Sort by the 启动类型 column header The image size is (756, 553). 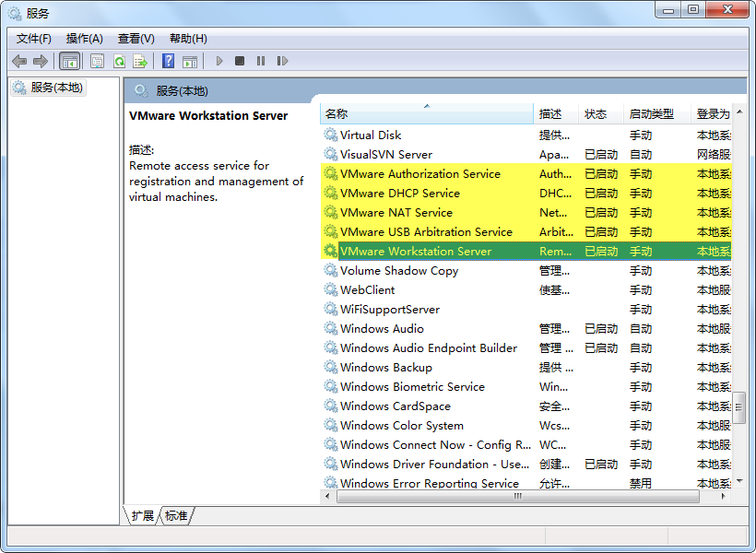click(x=656, y=113)
